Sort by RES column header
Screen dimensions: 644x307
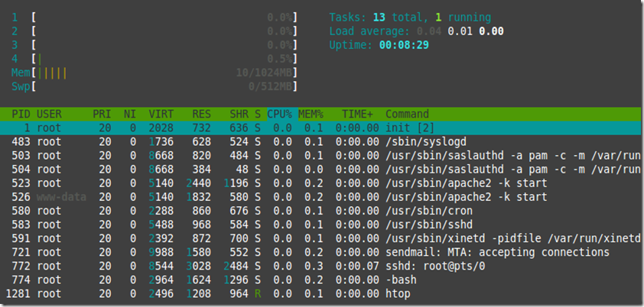click(201, 114)
